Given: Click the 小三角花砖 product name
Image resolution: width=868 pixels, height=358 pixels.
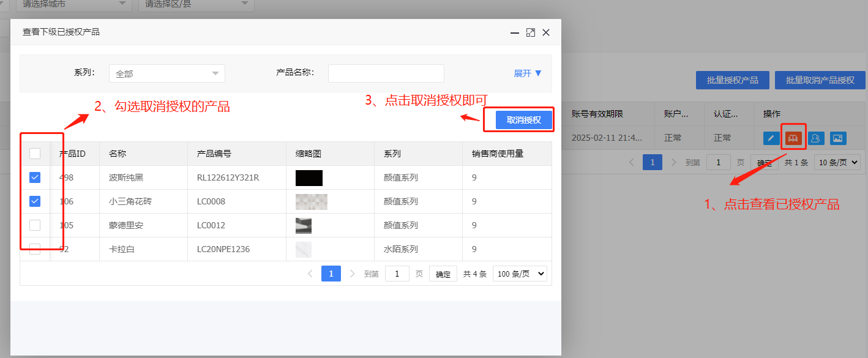Looking at the screenshot, I should click(130, 201).
